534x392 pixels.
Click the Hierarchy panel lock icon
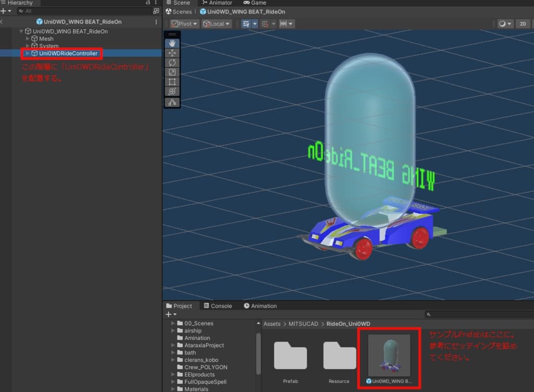148,3
